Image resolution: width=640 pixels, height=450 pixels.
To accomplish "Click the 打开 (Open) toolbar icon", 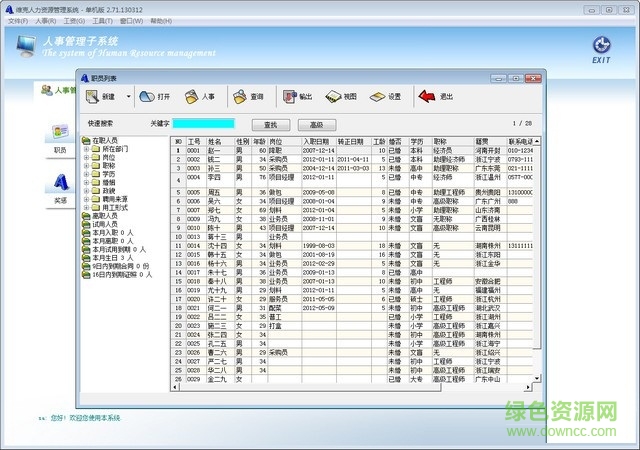I will tap(147, 97).
